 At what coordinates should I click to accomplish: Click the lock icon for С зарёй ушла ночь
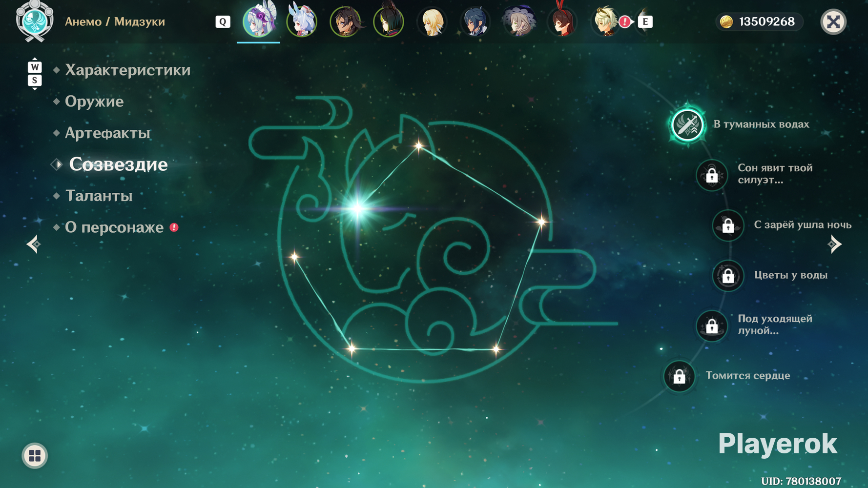(728, 225)
